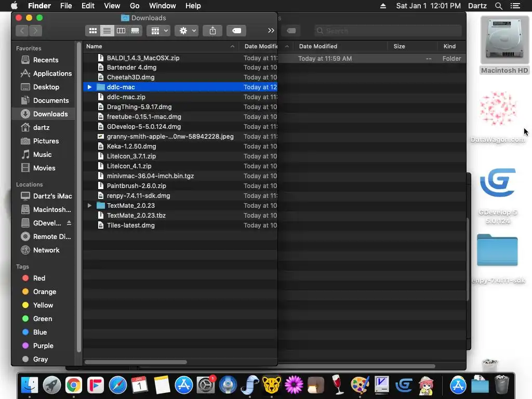Expand the TextMate_2.0.23 folder
Image resolution: width=532 pixels, height=399 pixels.
89,206
